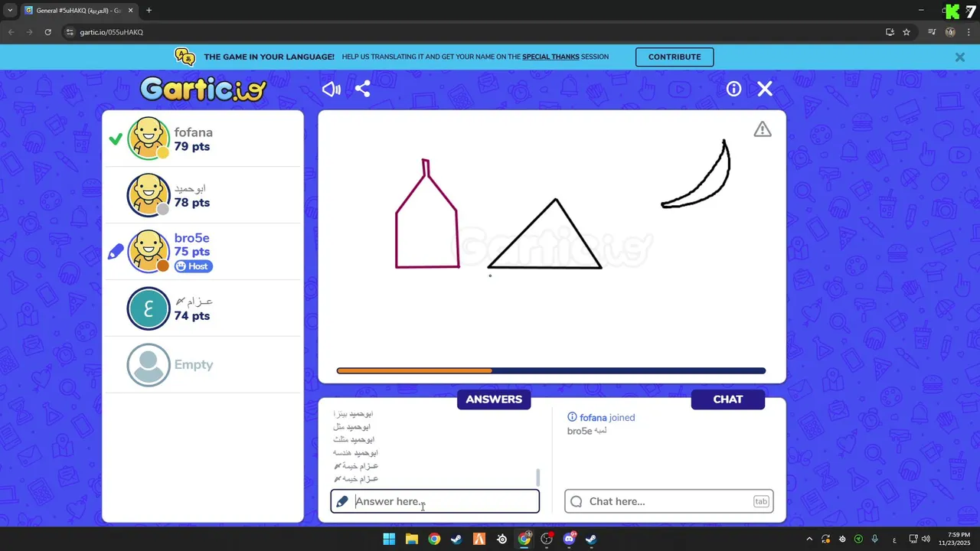Click the answers list scrollbar
The image size is (980, 551).
537,477
